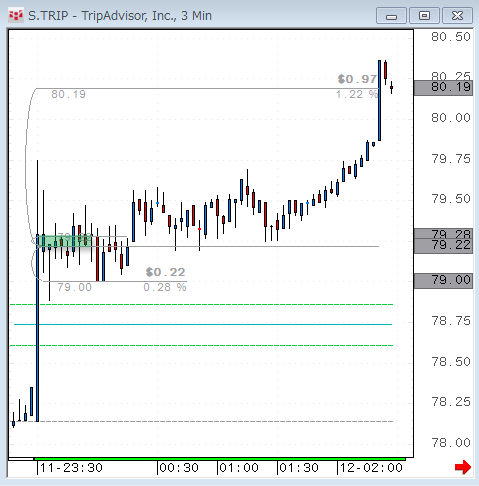
Task: Click the 80.00 price axis label
Action: (x=451, y=118)
